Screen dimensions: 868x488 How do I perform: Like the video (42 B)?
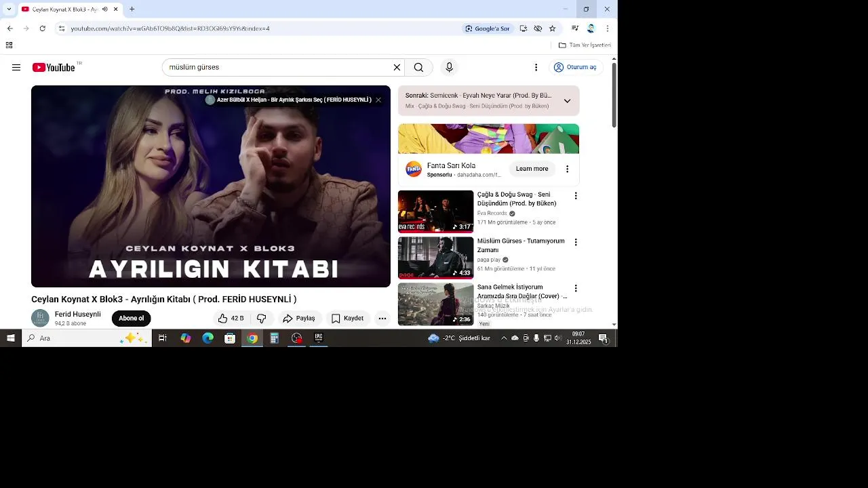[x=231, y=319]
